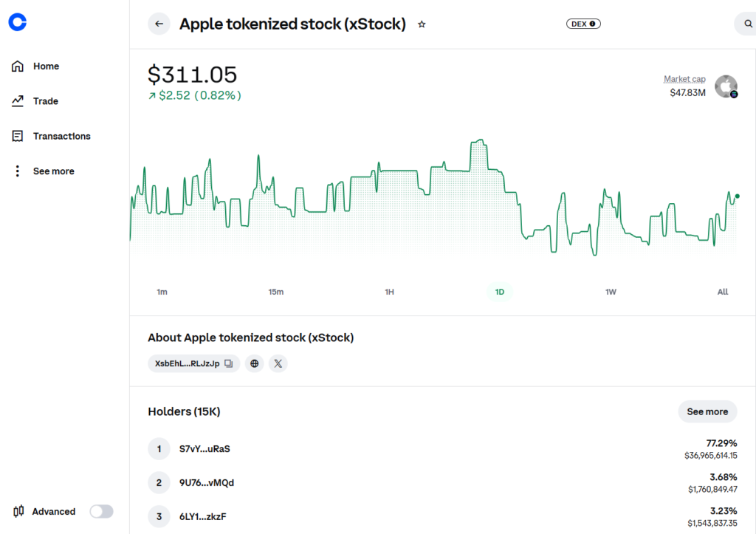Viewport: 756px width, 534px height.
Task: Select the 15m chart range
Action: coord(276,292)
